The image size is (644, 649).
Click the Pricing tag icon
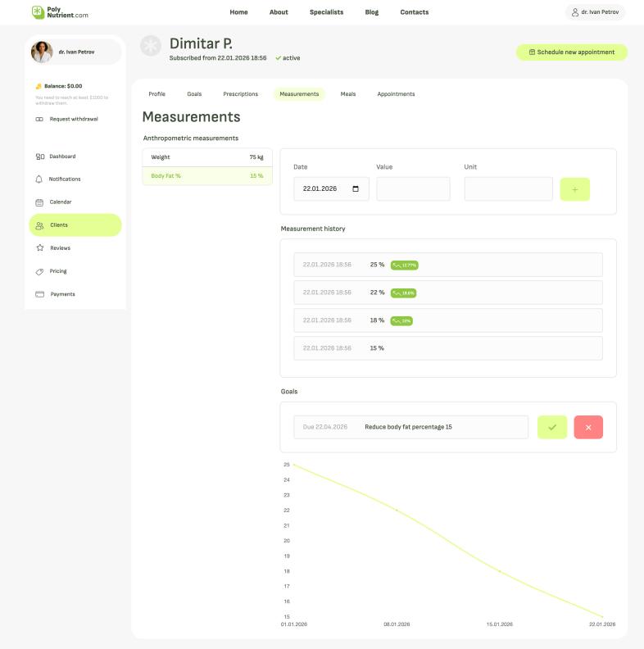pyautogui.click(x=39, y=271)
